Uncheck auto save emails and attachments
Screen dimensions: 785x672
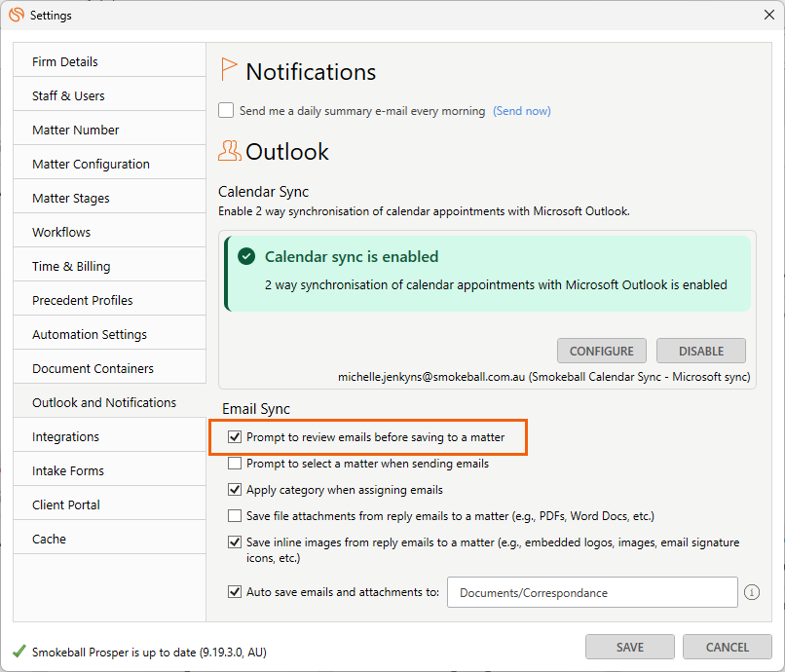(x=235, y=592)
